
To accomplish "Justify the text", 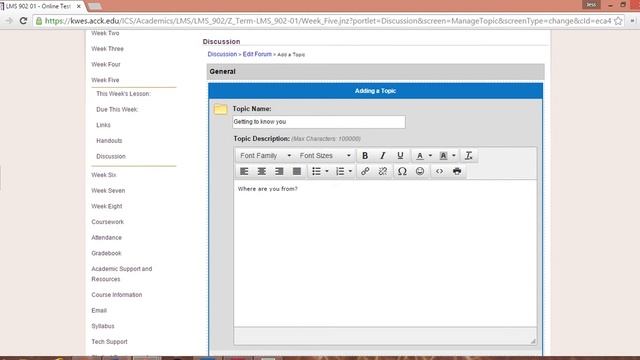I will coord(297,171).
